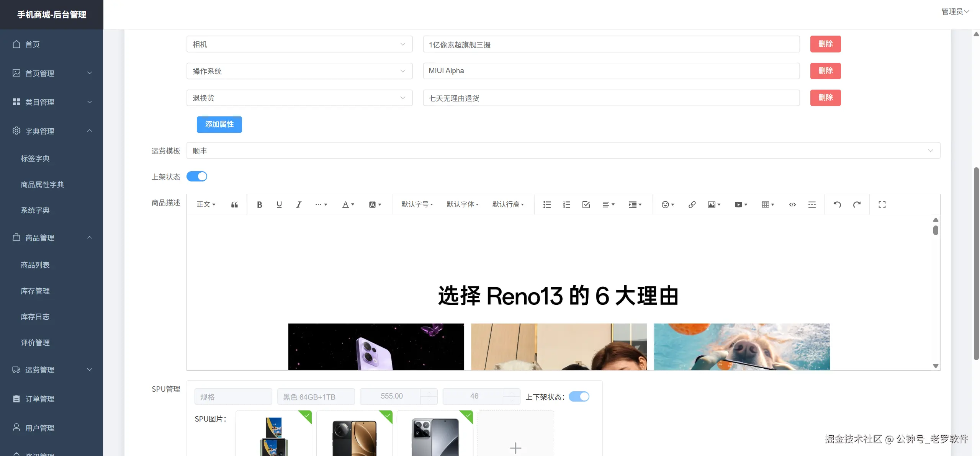Open the 操作系统 attribute dropdown
The width and height of the screenshot is (980, 456).
click(x=299, y=71)
